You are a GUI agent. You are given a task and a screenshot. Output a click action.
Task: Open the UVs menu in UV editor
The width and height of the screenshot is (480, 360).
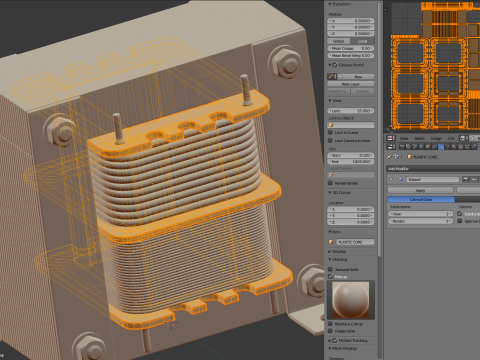point(451,138)
